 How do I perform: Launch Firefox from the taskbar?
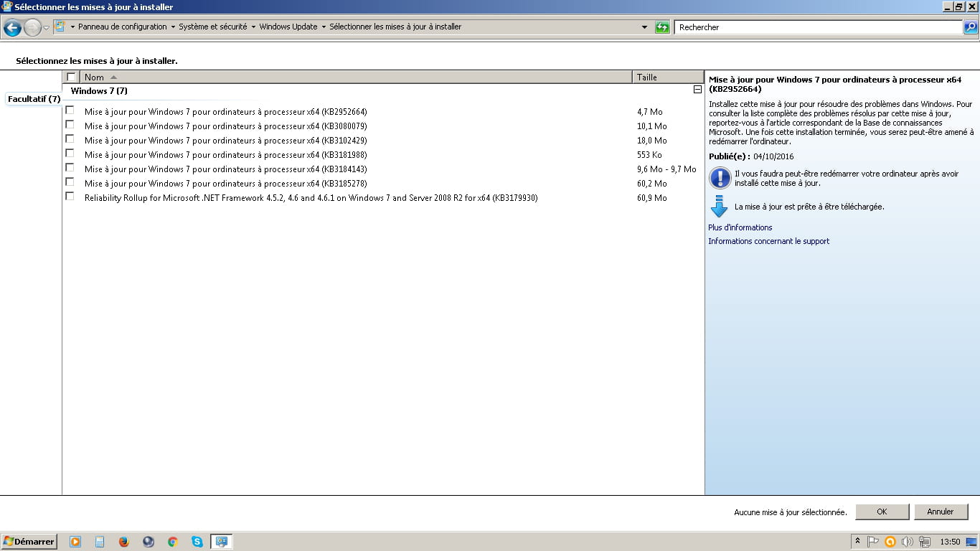[124, 542]
